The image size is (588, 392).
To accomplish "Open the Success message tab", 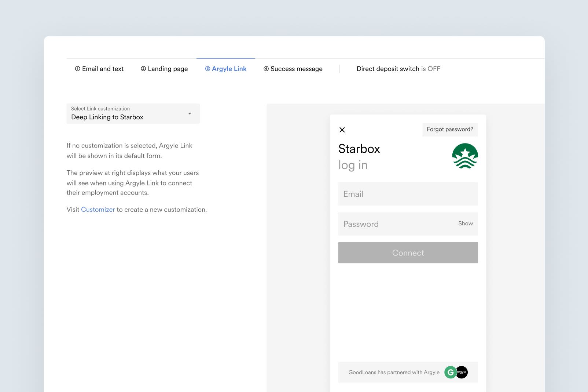I will click(x=293, y=69).
